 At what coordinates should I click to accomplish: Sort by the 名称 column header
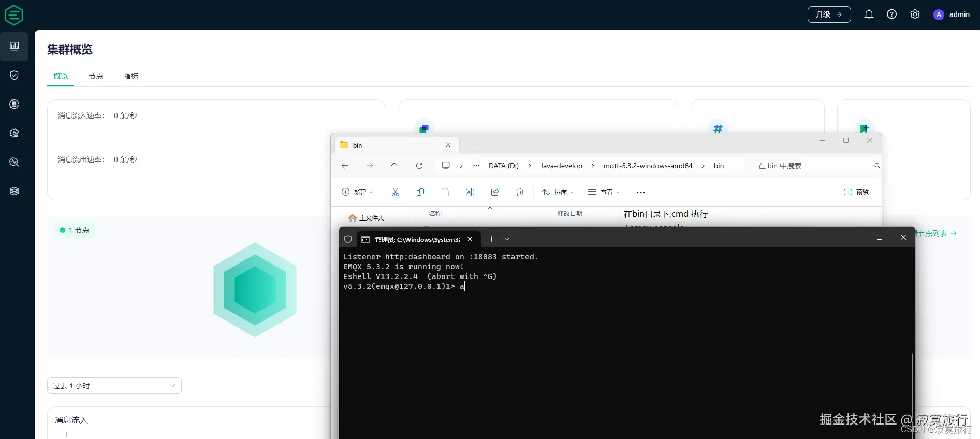[x=435, y=213]
